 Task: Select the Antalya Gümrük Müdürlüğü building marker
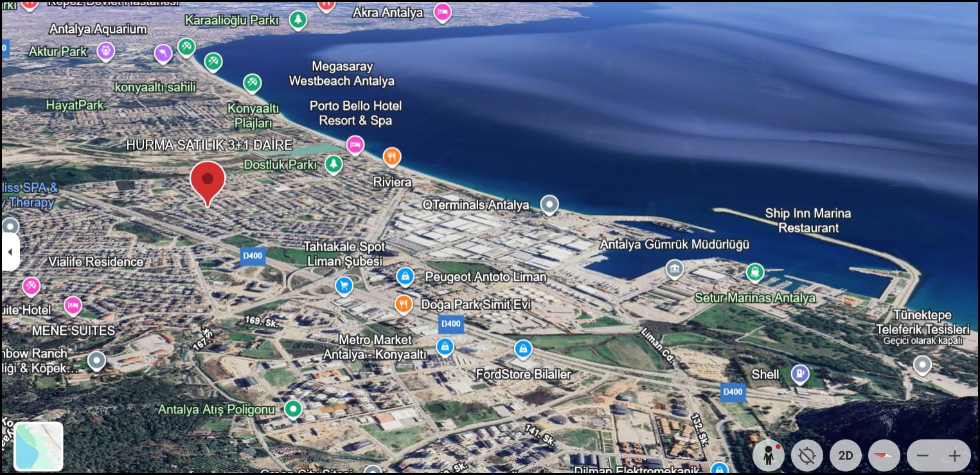pyautogui.click(x=674, y=269)
